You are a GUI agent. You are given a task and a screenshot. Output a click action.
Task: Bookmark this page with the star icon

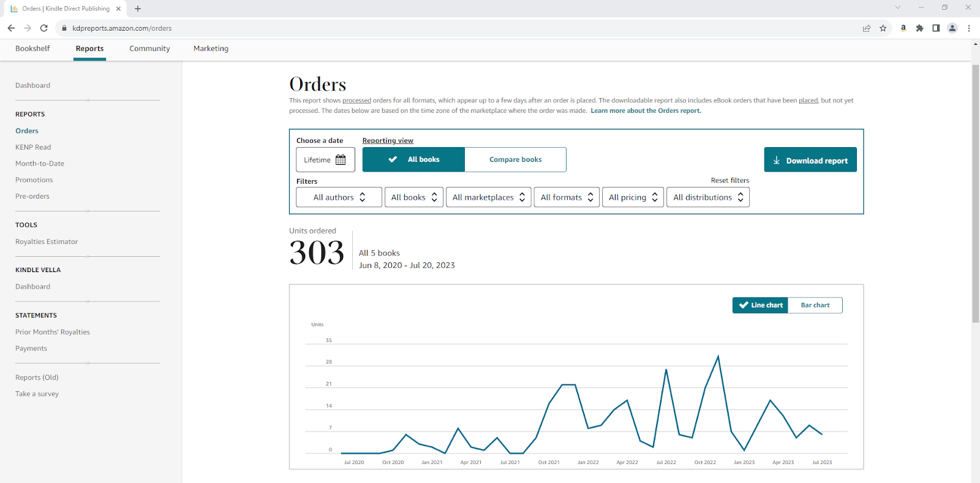tap(883, 28)
